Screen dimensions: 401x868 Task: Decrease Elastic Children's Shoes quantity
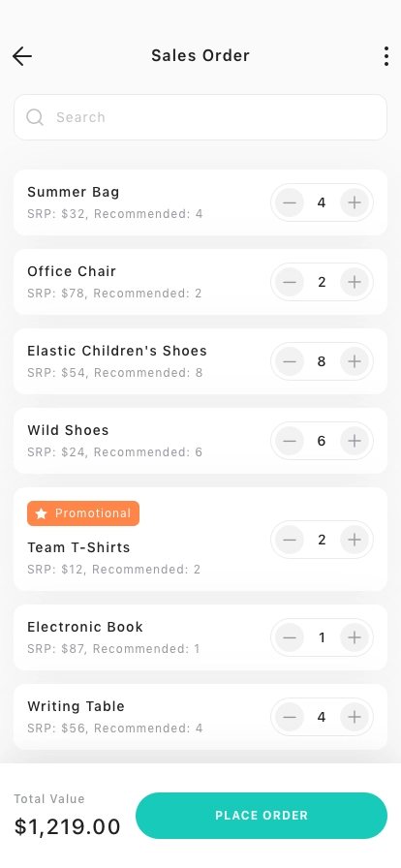(289, 361)
